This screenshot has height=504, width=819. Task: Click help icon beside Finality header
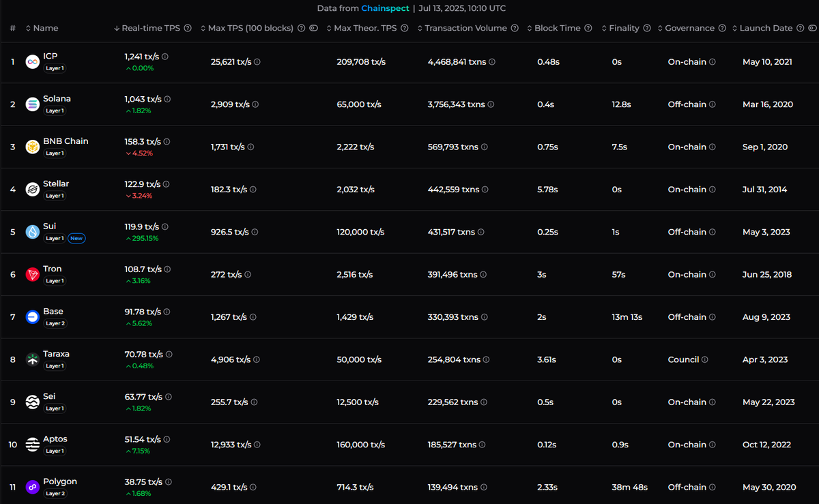pos(647,28)
